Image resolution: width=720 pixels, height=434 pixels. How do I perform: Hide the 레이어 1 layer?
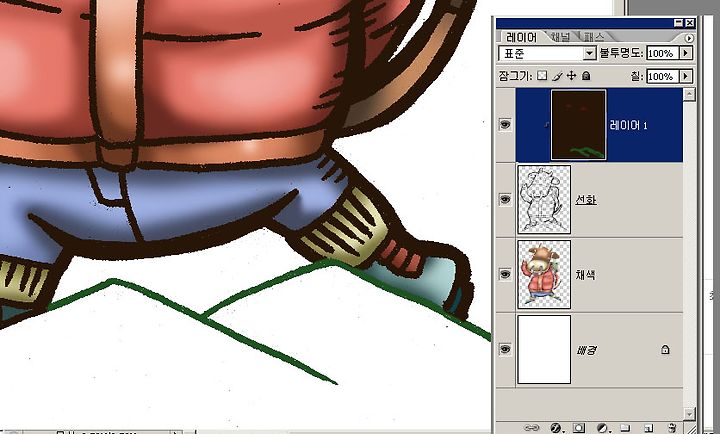coord(506,124)
